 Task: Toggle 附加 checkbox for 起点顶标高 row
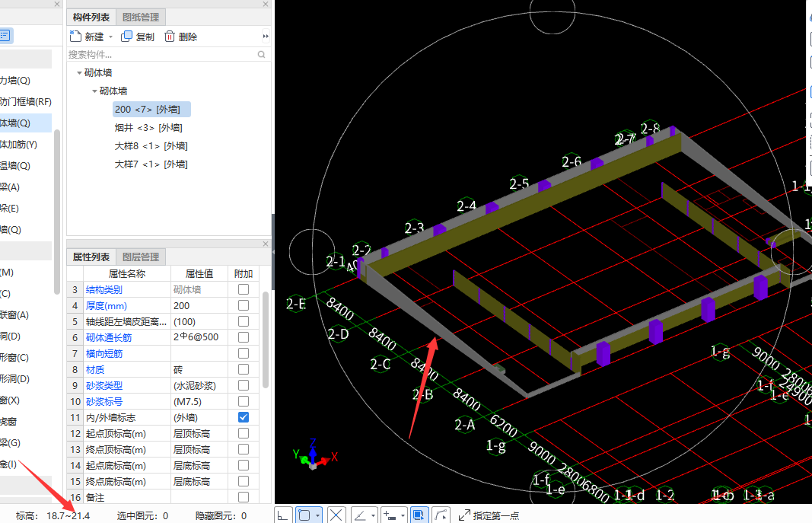click(x=244, y=433)
